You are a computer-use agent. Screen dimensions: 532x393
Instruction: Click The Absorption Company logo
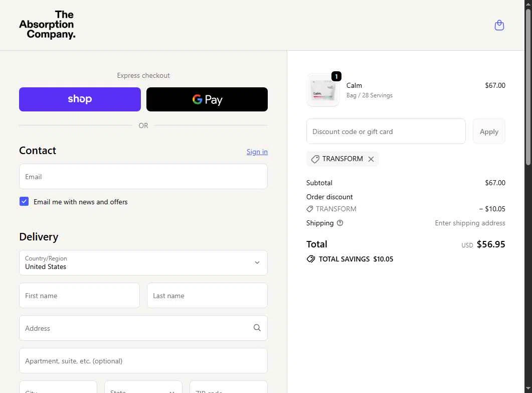pyautogui.click(x=47, y=25)
